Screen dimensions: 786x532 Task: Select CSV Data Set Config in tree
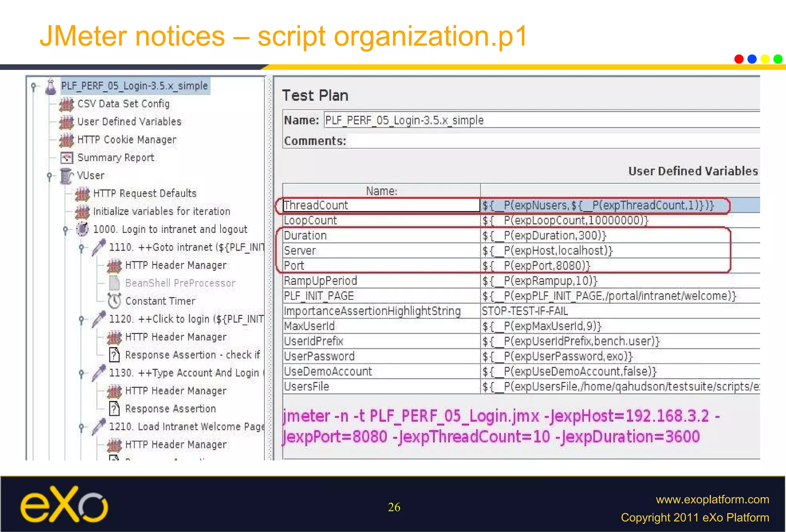point(124,104)
